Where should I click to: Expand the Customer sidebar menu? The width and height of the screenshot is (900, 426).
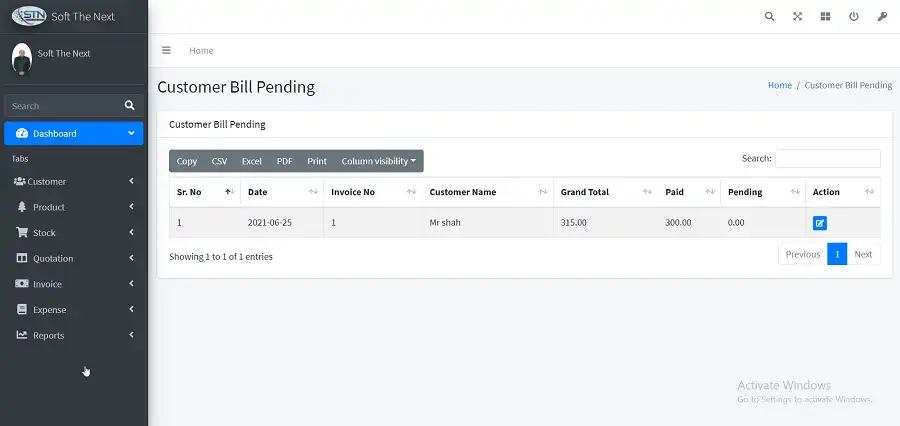(73, 182)
